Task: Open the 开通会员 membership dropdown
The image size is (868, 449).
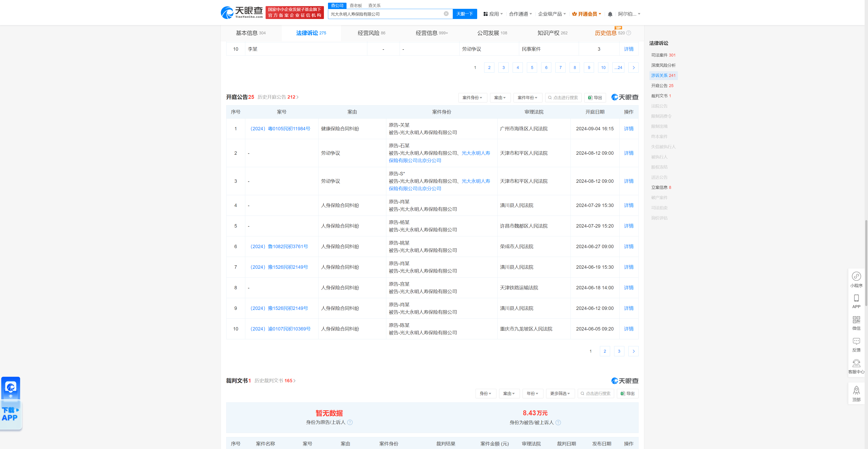Action: click(x=587, y=14)
